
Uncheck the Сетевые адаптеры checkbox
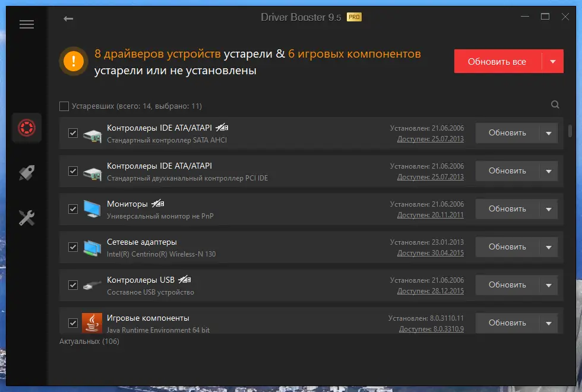click(x=73, y=247)
